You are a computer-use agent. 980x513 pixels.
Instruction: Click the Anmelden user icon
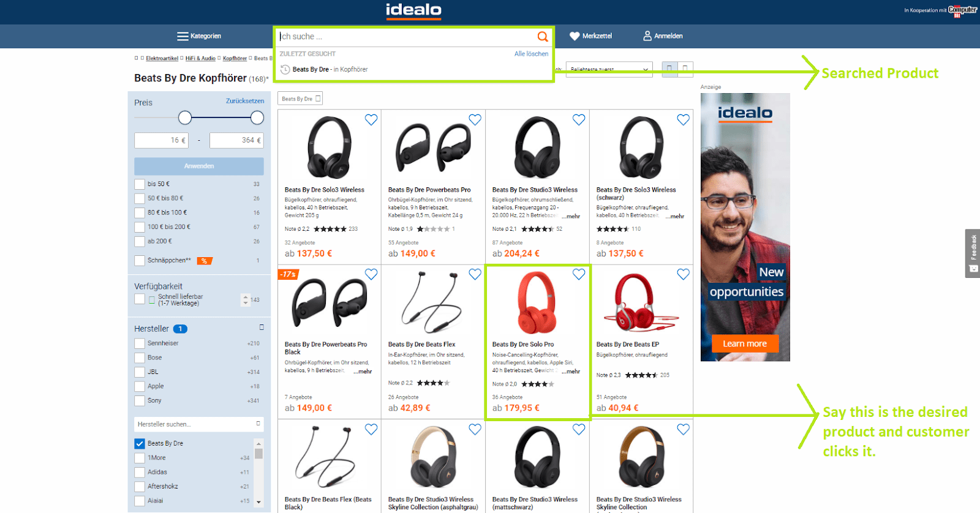click(647, 36)
